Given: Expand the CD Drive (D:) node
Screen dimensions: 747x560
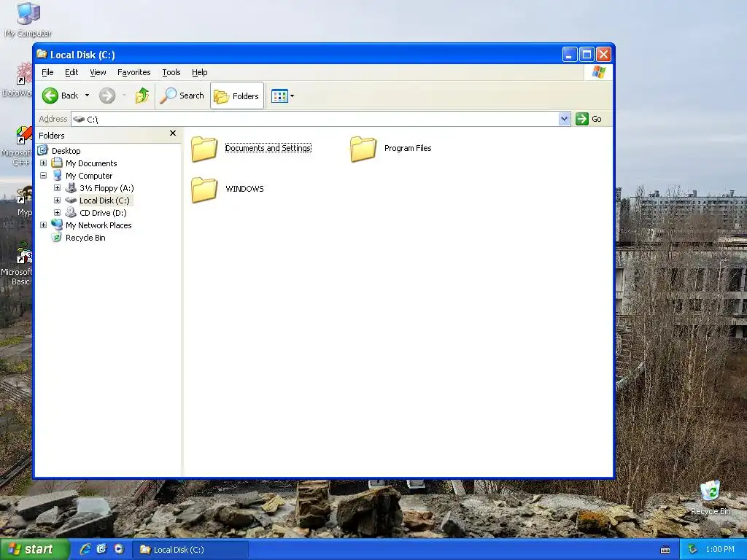Looking at the screenshot, I should point(57,213).
